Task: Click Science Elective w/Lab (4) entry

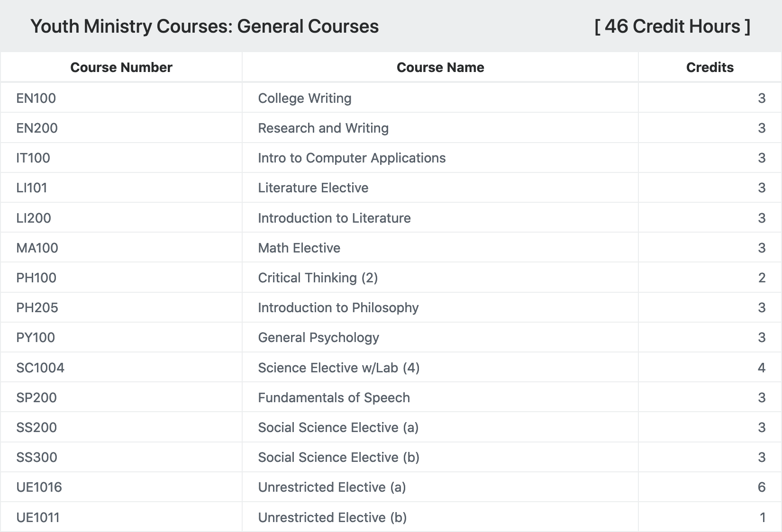Action: click(x=339, y=368)
